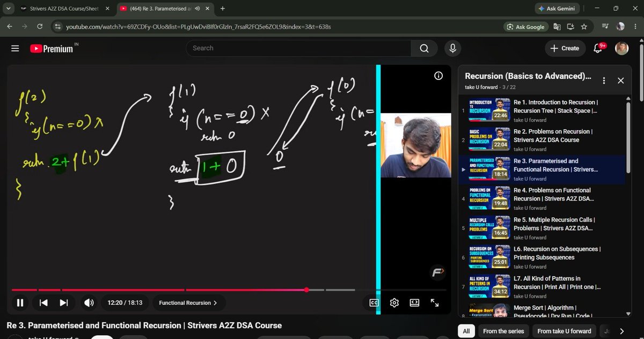
Task: Seek using the red progress bar scrubber
Action: coord(306,290)
